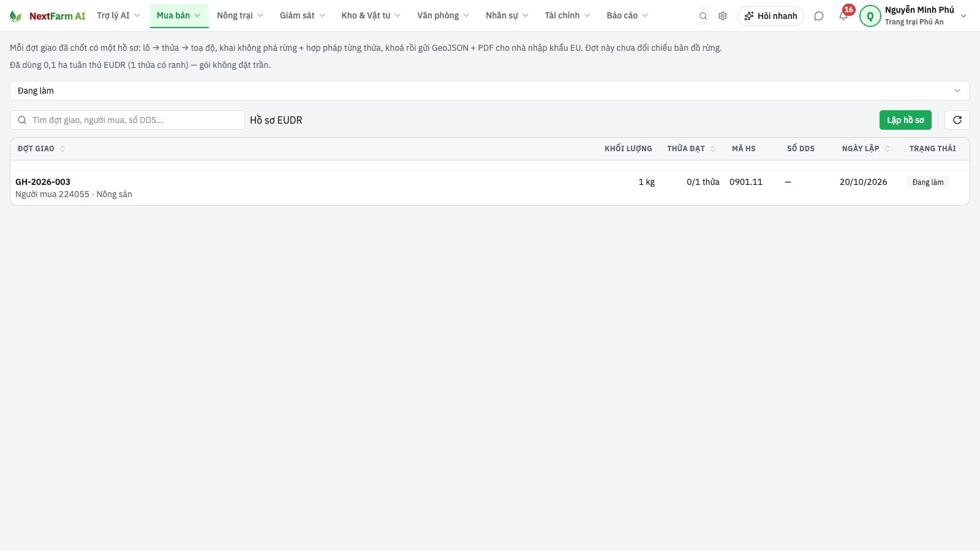This screenshot has height=551, width=980.
Task: Click the 1 kg weight cell
Action: (647, 182)
